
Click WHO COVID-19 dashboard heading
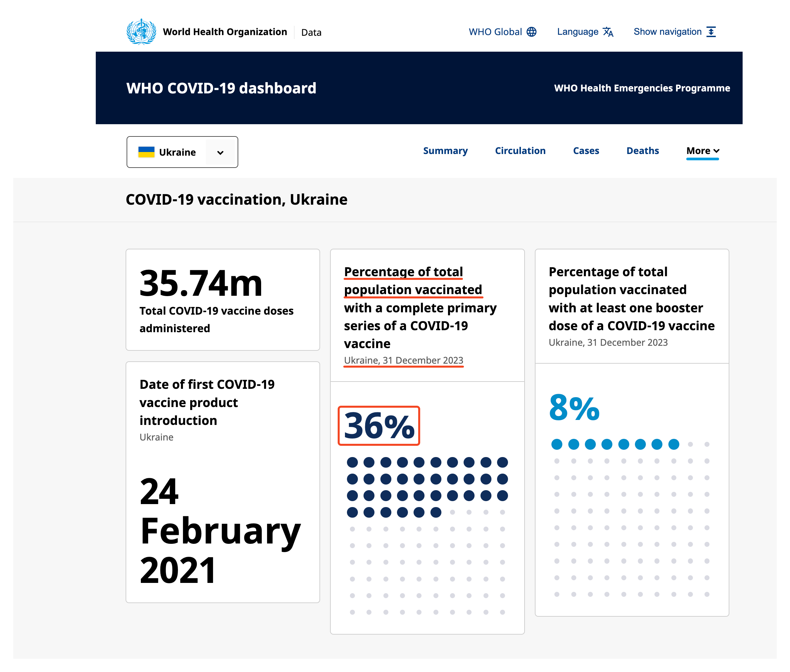tap(221, 88)
